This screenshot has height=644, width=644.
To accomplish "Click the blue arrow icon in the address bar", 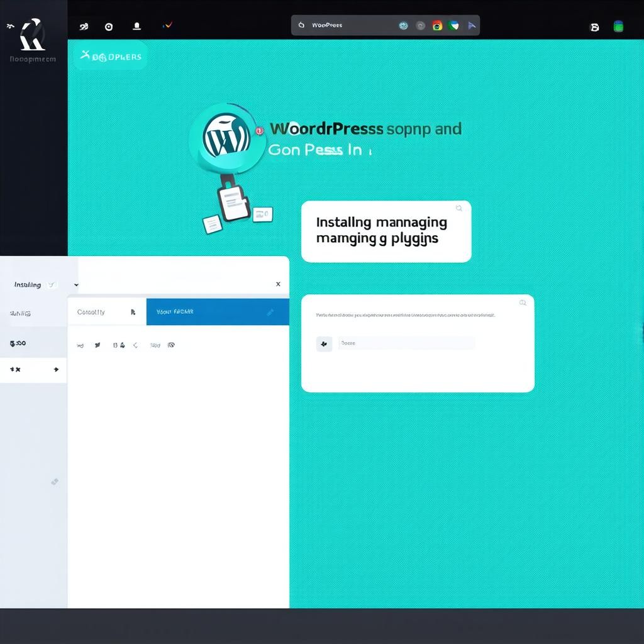I will click(x=472, y=26).
